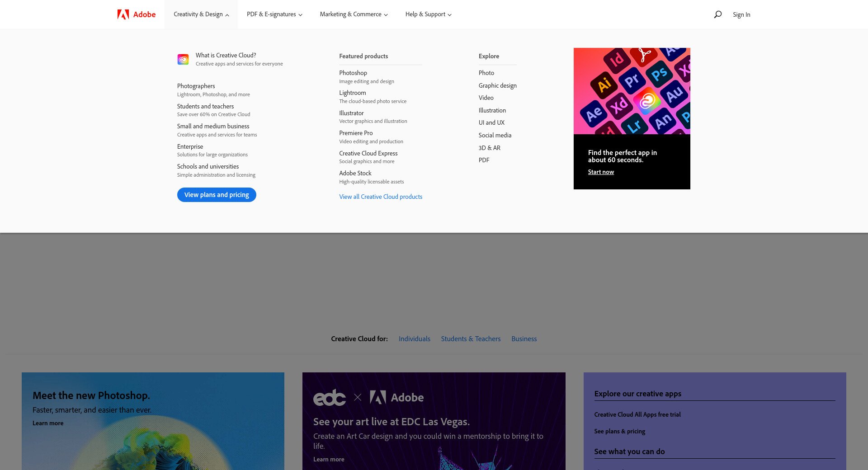Explore the Photo category
Screen dimensions: 868x470
click(486, 73)
